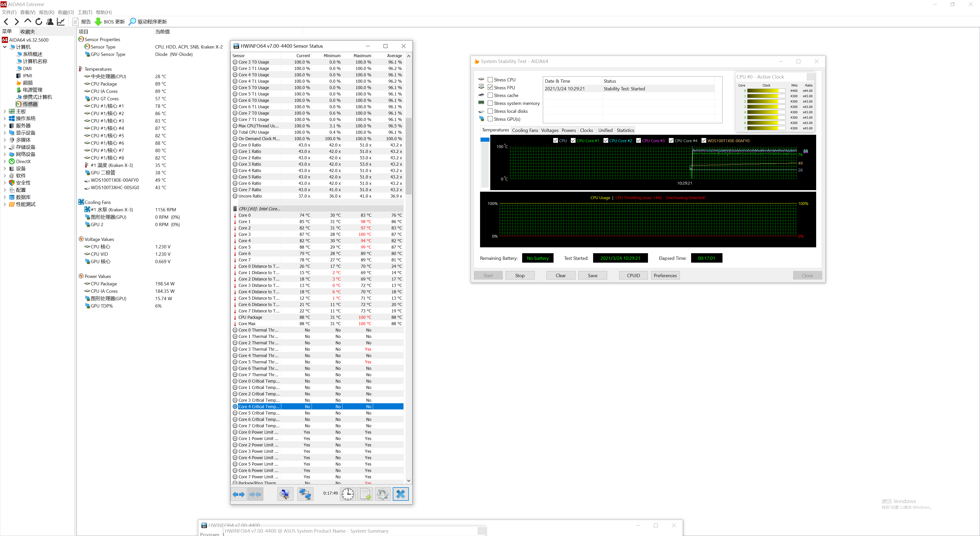
Task: Open the 工具(T) menu
Action: [x=84, y=12]
